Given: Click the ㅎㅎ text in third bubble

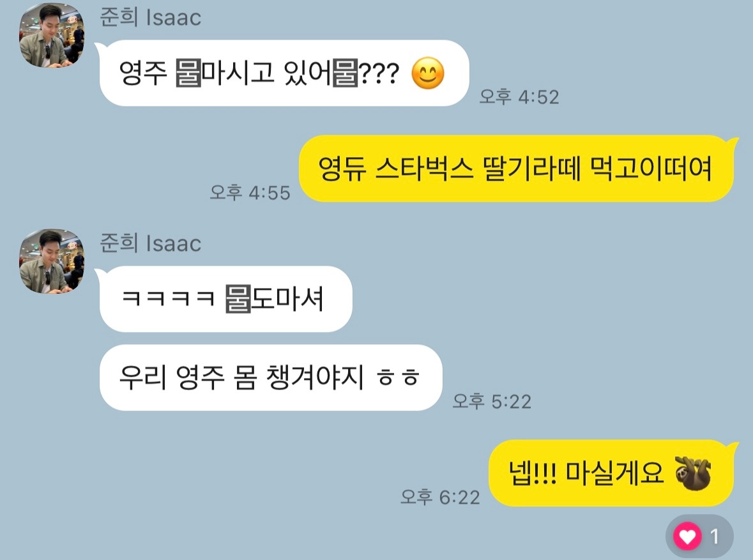Looking at the screenshot, I should pos(398,378).
